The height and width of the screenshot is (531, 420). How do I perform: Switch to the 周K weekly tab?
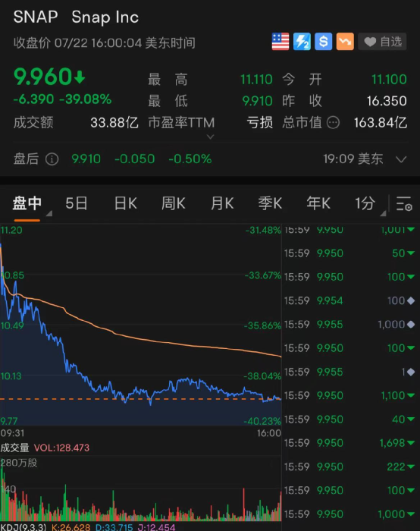(173, 203)
